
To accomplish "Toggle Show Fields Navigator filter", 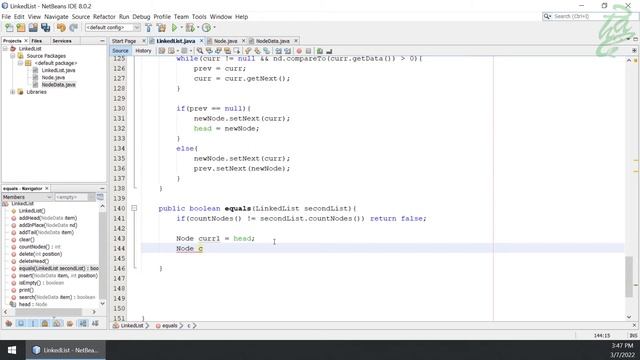I will 21,324.
